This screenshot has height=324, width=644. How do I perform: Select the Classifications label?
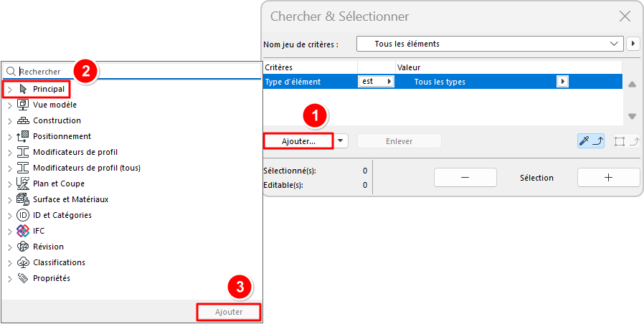tap(59, 262)
